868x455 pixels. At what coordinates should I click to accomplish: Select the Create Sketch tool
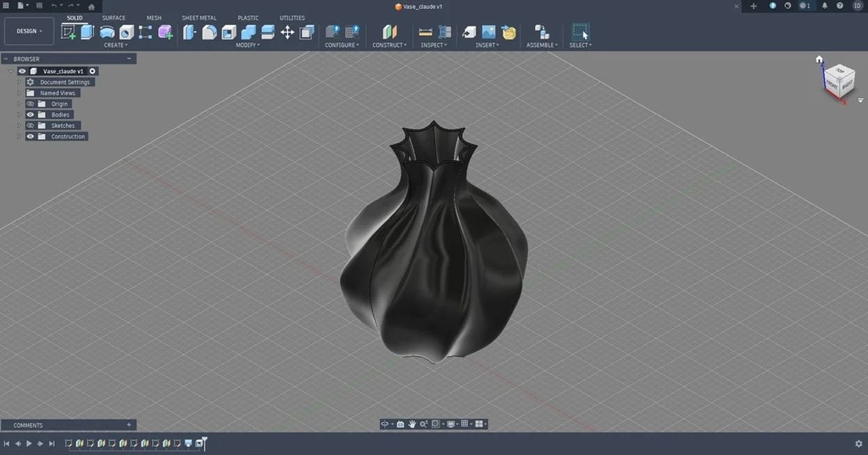click(68, 32)
